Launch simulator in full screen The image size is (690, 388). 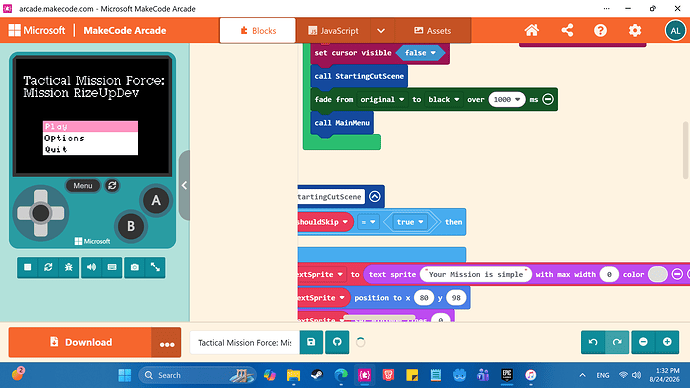[x=155, y=267]
